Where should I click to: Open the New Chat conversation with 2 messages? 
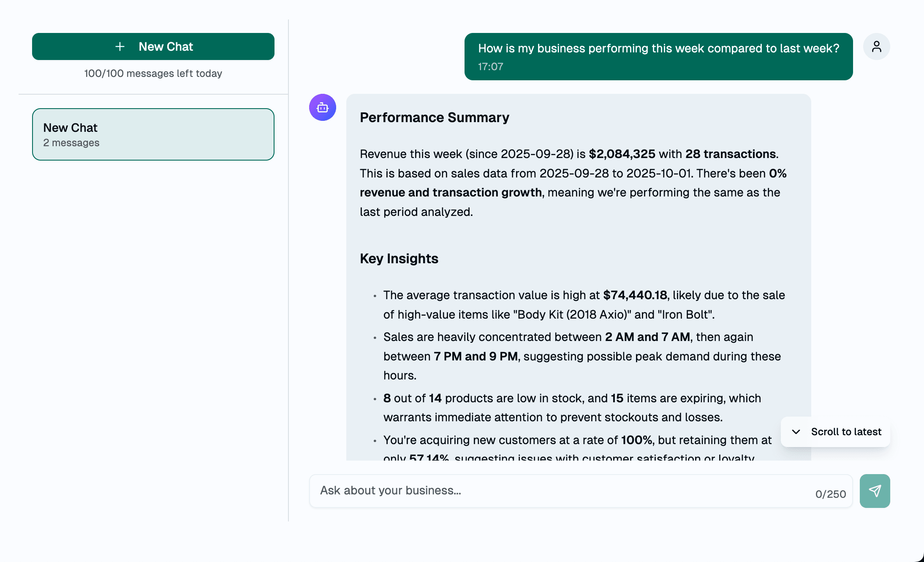coord(153,134)
